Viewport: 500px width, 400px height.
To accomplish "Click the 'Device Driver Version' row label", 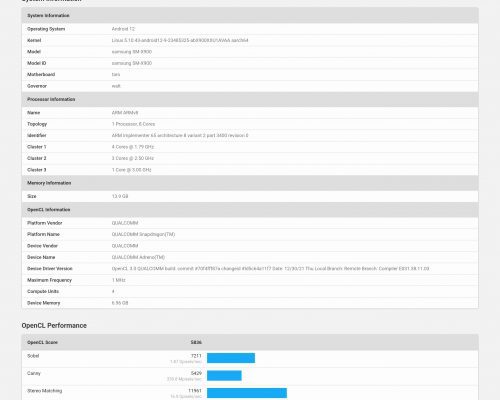I will (x=50, y=269).
